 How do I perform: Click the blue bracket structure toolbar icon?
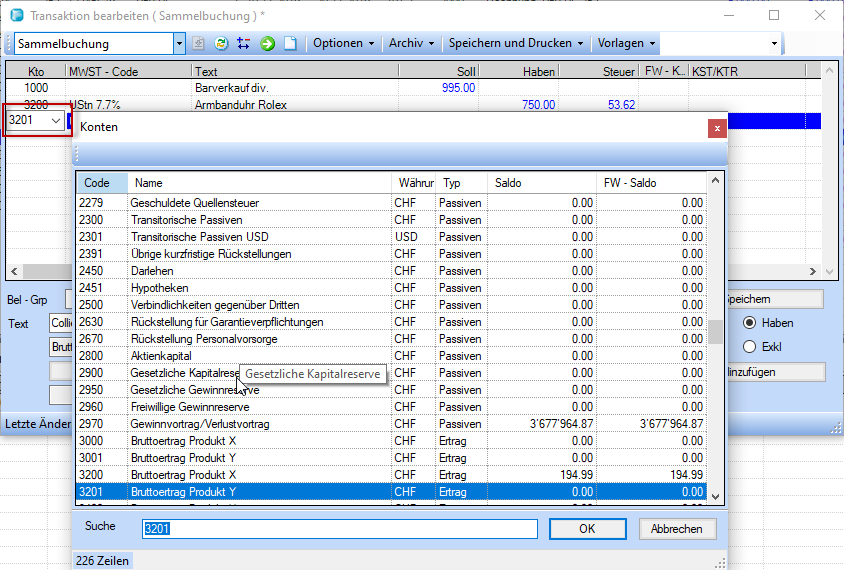pos(243,44)
